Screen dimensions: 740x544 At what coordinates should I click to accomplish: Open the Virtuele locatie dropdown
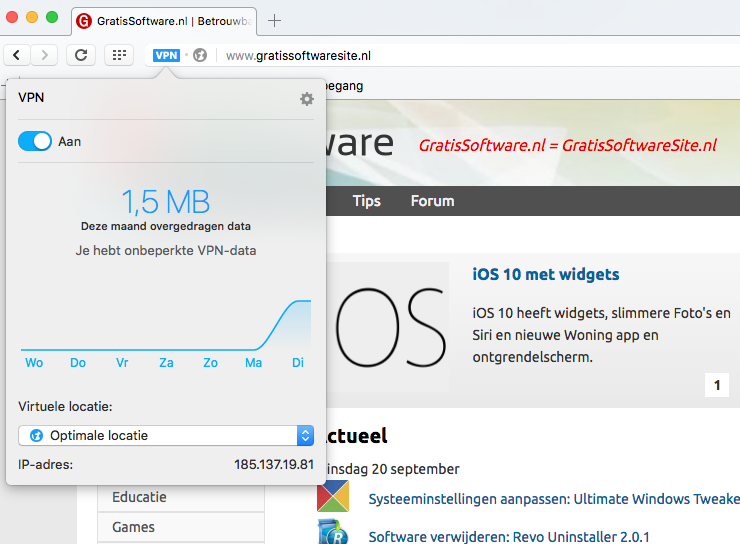point(167,435)
